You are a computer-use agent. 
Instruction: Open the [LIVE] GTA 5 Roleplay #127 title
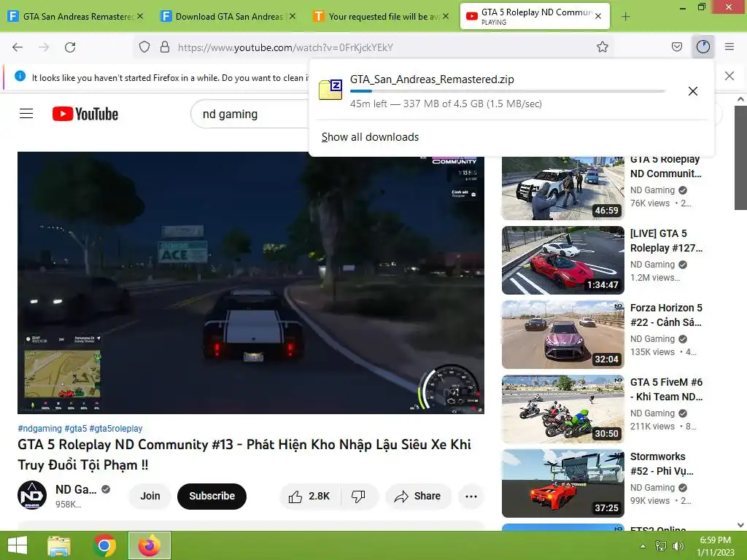(666, 241)
